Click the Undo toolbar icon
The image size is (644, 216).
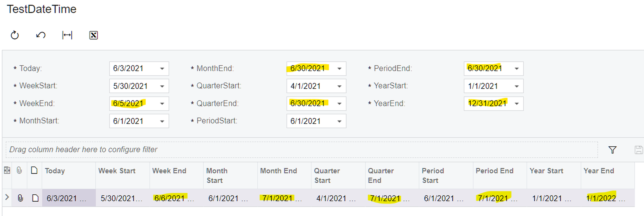(x=41, y=35)
